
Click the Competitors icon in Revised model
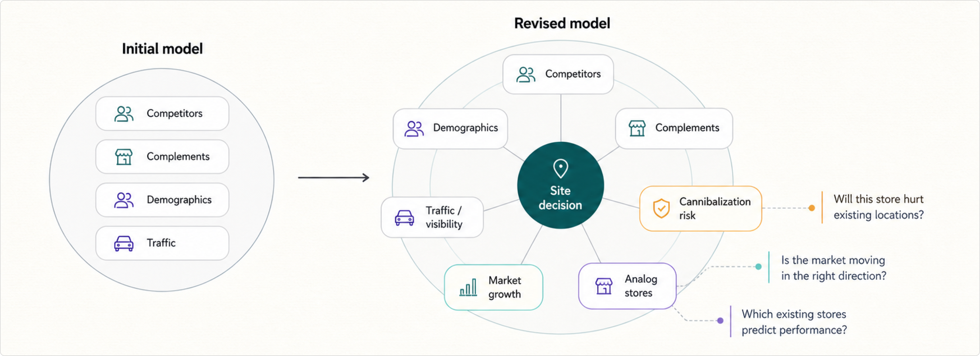pos(525,75)
